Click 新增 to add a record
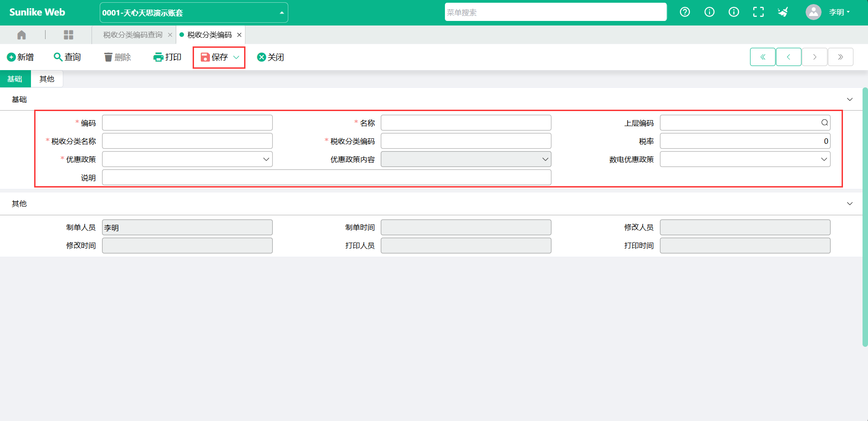 tap(20, 57)
